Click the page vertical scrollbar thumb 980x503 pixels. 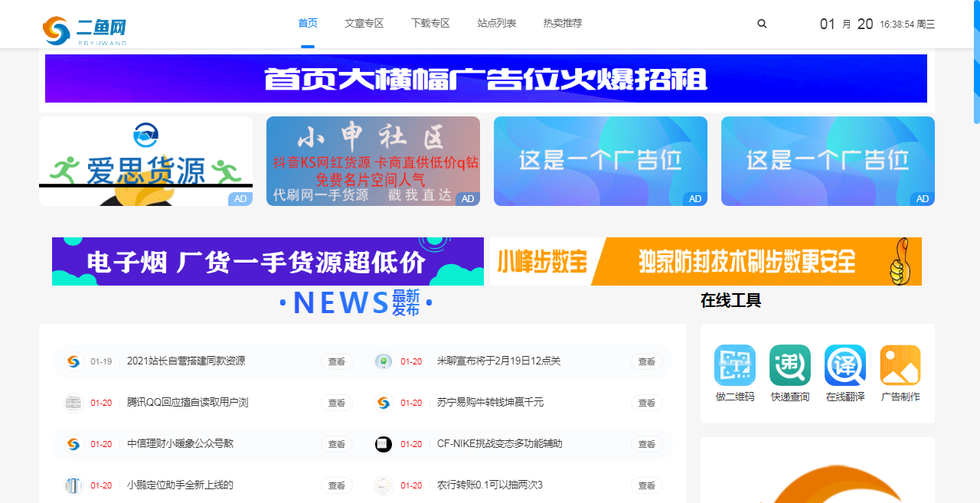pyautogui.click(x=976, y=62)
